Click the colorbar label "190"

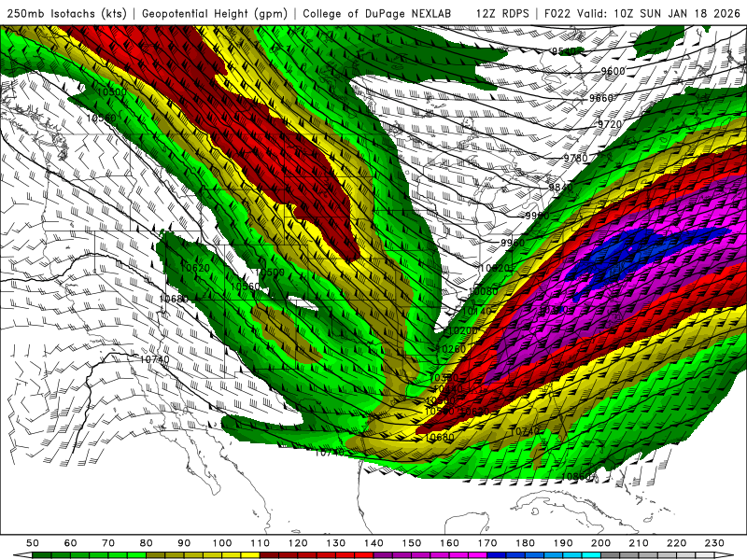[x=563, y=543]
